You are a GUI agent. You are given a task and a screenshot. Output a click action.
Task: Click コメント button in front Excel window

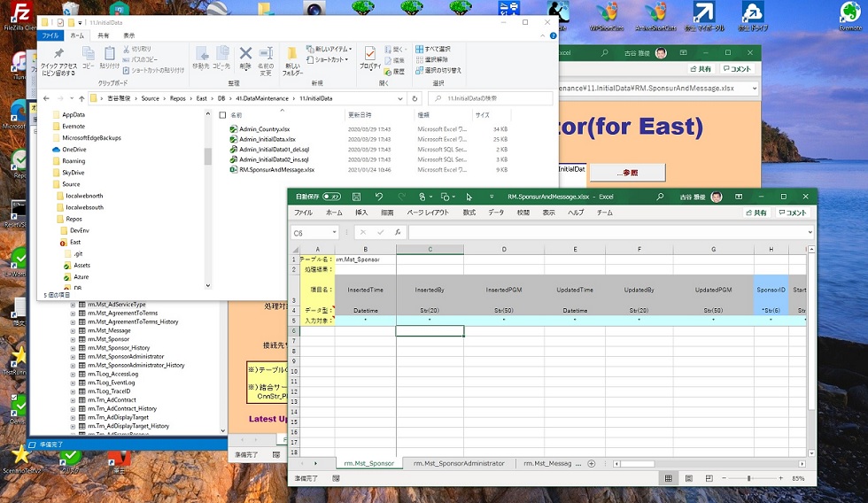(792, 213)
